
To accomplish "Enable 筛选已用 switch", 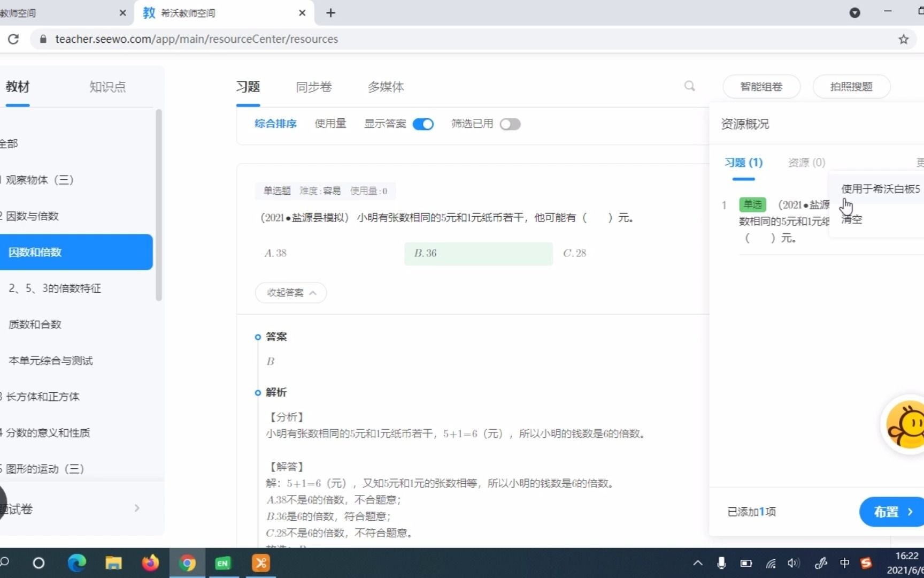I will point(510,124).
